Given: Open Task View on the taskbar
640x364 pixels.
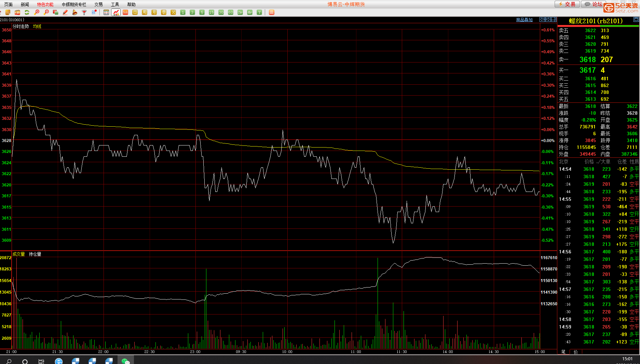Looking at the screenshot, I should click(x=41, y=361).
